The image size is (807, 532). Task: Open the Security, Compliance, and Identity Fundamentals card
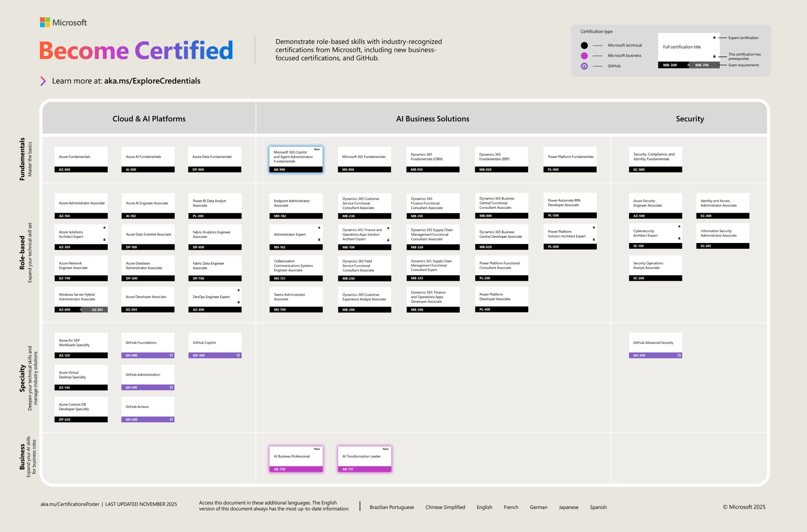point(655,159)
